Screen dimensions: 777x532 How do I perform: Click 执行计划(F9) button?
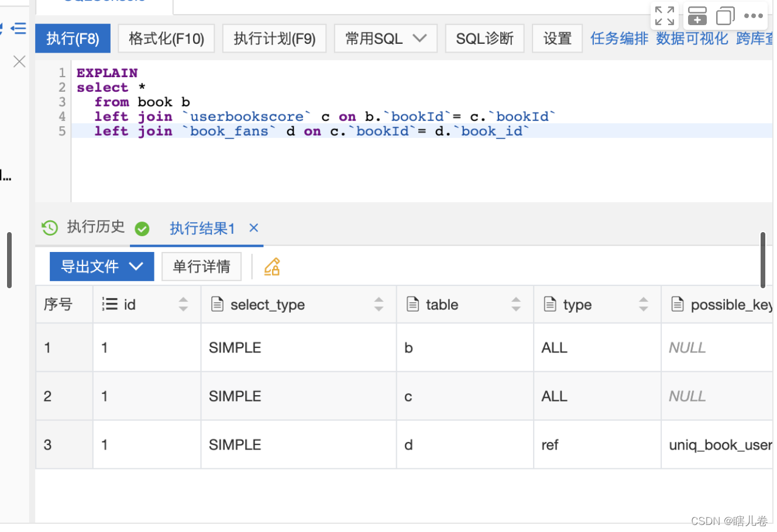click(x=274, y=39)
